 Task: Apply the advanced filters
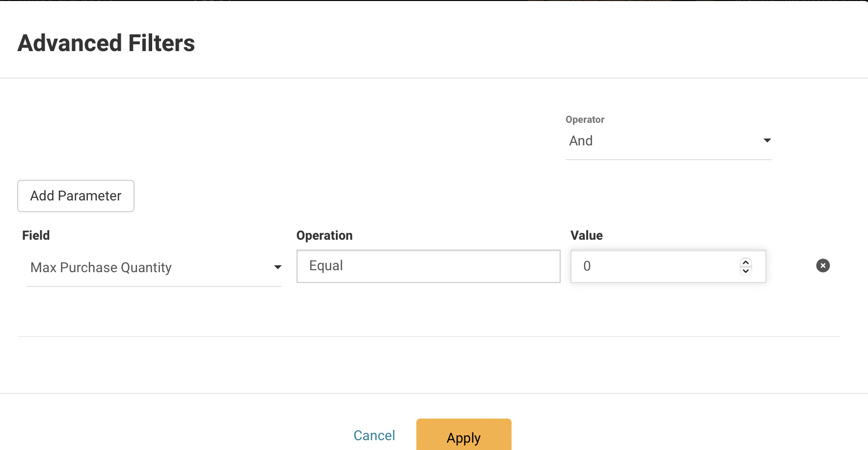pyautogui.click(x=464, y=435)
